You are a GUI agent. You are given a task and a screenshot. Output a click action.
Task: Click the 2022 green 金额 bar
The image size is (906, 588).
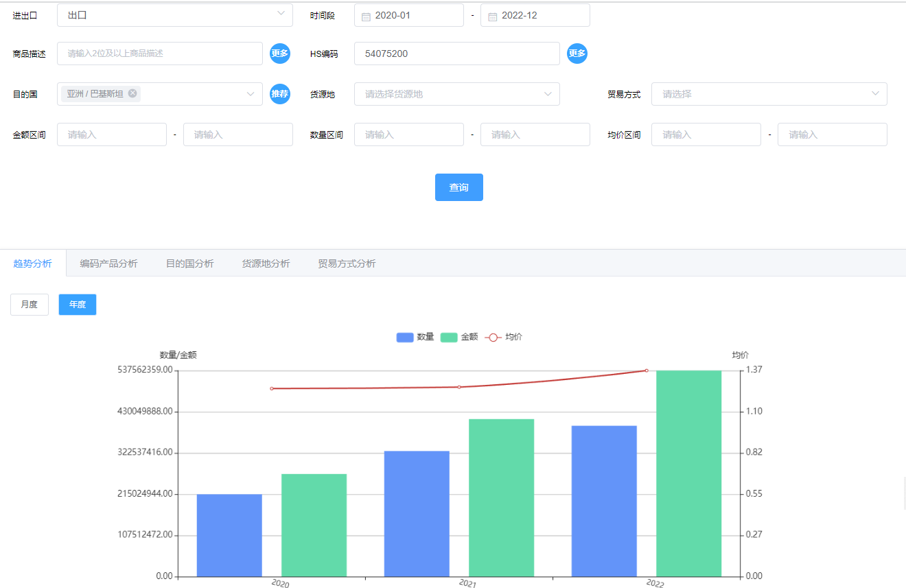click(689, 473)
